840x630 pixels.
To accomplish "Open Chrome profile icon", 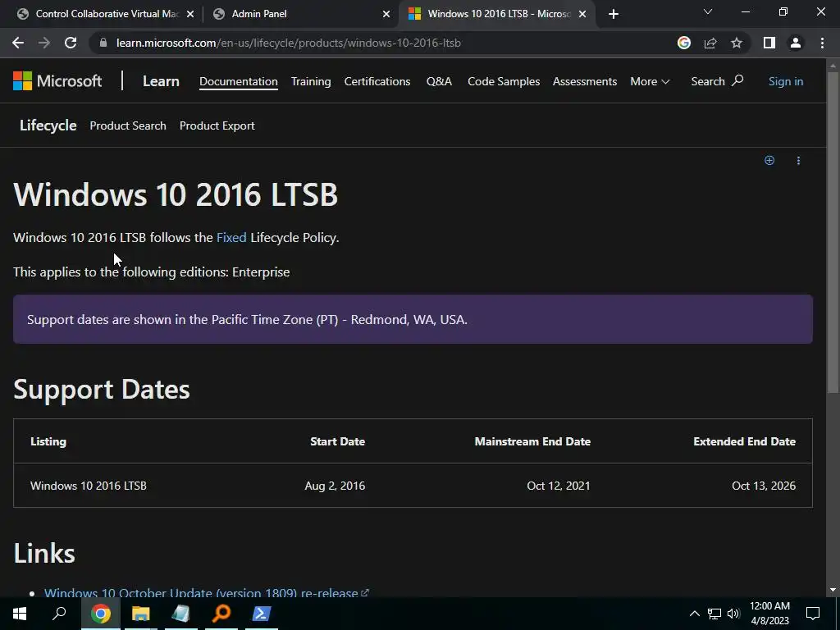I will (x=796, y=43).
